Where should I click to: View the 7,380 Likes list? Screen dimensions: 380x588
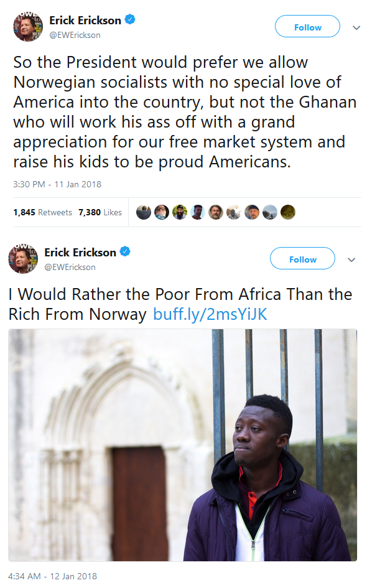[x=100, y=213]
